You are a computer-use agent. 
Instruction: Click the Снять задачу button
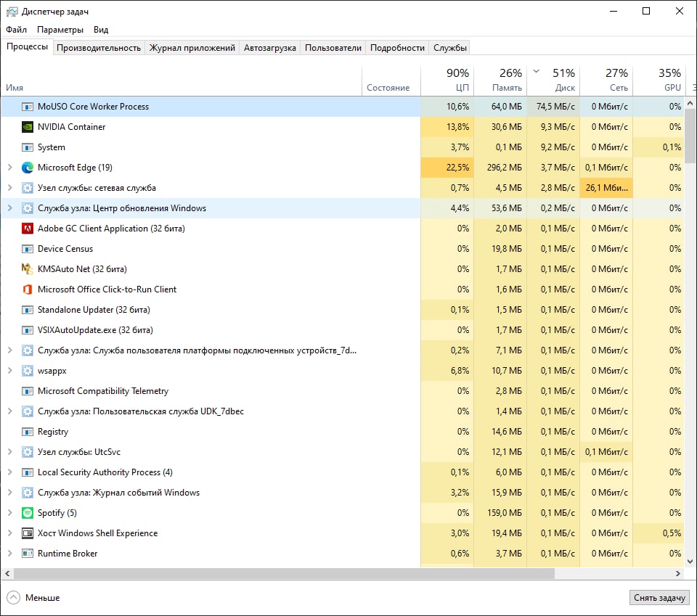(x=659, y=598)
